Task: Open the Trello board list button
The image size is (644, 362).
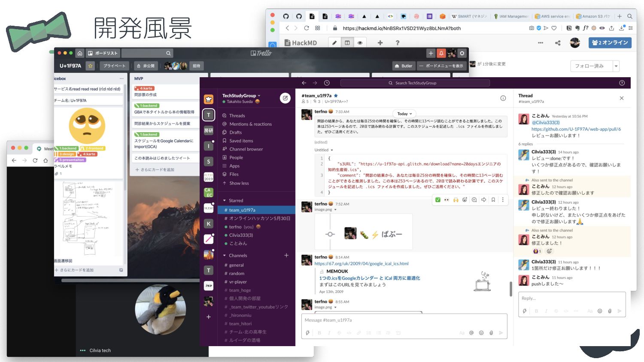Action: tap(103, 53)
